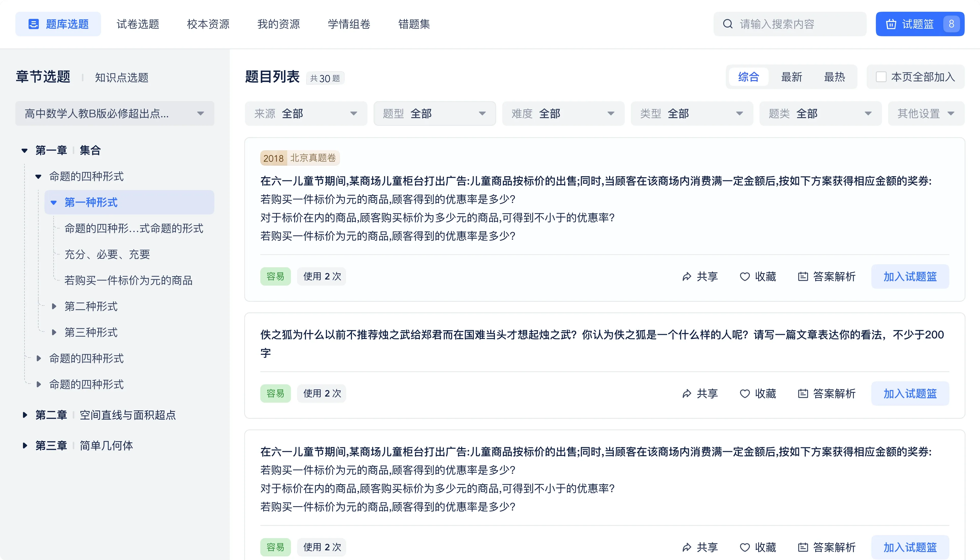Screen dimensions: 980x560
Task: Add 2018 北京真题卷 question via 加入试题篮
Action: [x=910, y=276]
